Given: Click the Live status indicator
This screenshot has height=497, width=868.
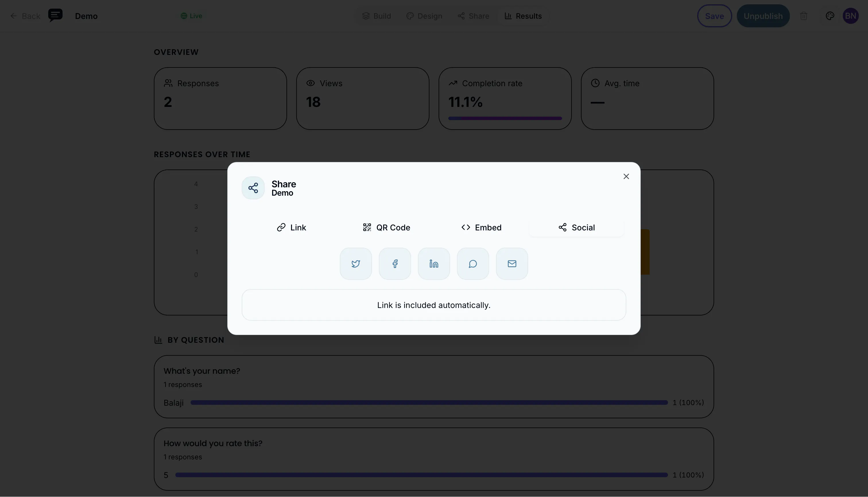Looking at the screenshot, I should [191, 16].
